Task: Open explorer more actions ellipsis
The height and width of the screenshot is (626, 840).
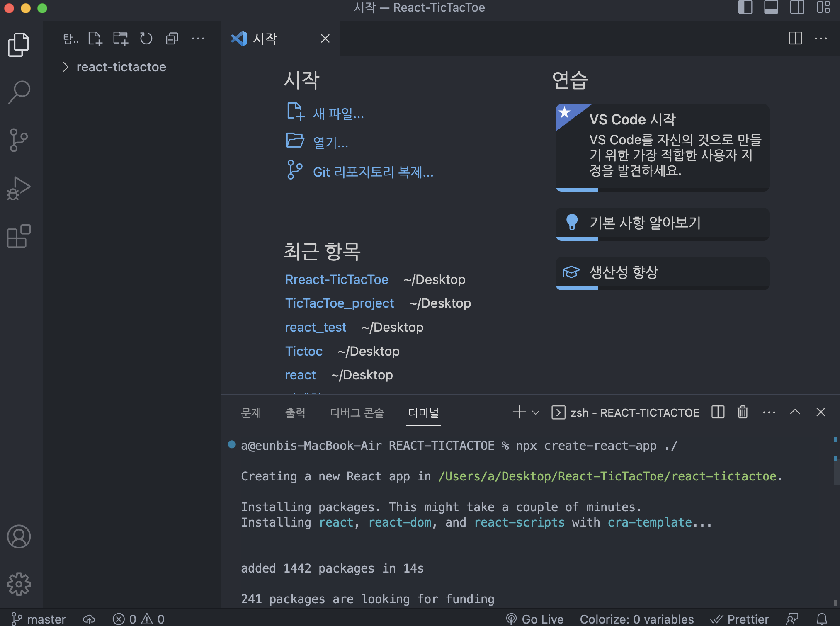Action: [198, 39]
